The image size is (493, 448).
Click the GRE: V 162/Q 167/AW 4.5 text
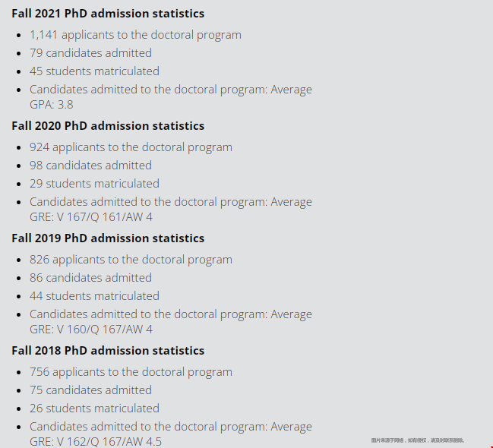(96, 441)
